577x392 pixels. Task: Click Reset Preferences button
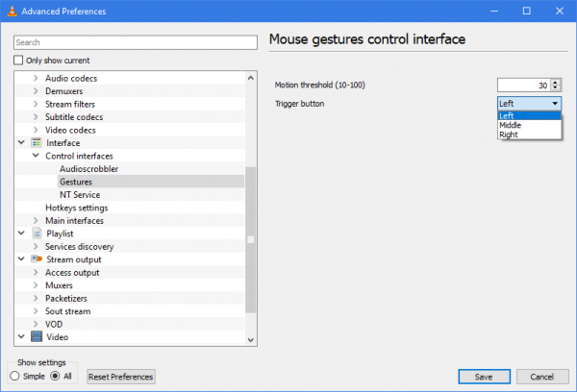[x=121, y=377]
